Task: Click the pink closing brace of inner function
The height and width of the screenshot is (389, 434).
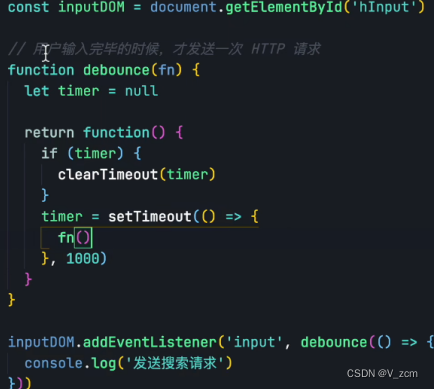Action: 28,279
